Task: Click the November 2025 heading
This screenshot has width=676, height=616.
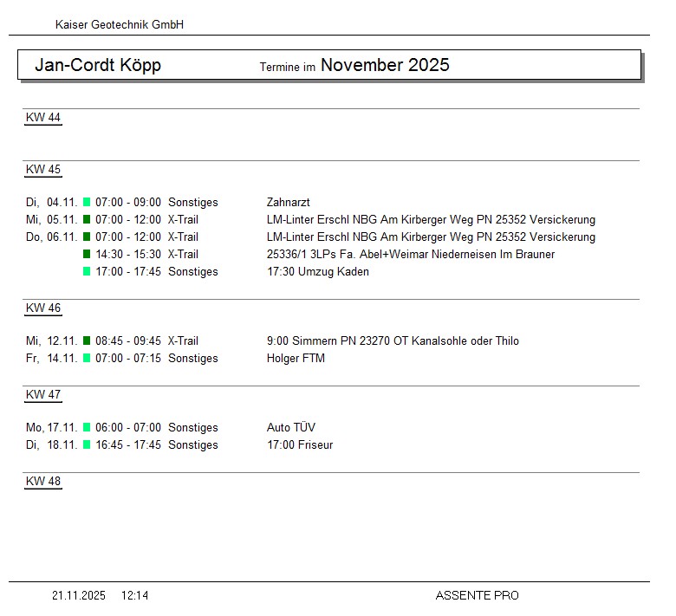Action: click(x=385, y=65)
